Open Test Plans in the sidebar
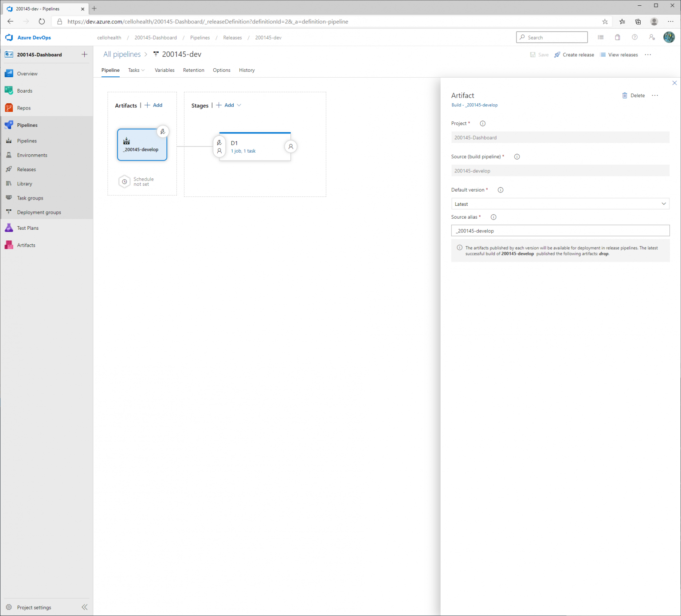 (27, 228)
